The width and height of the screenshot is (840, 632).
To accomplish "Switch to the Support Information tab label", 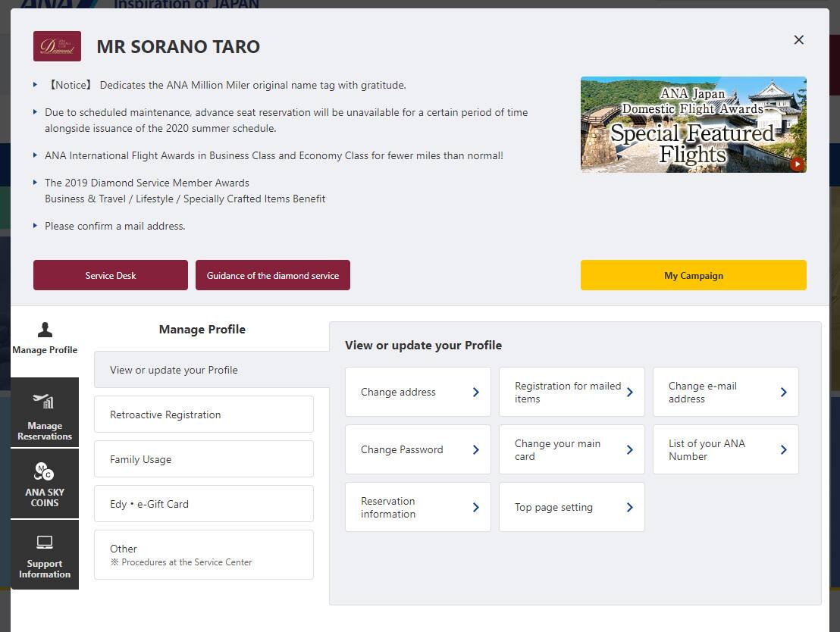I will (45, 569).
